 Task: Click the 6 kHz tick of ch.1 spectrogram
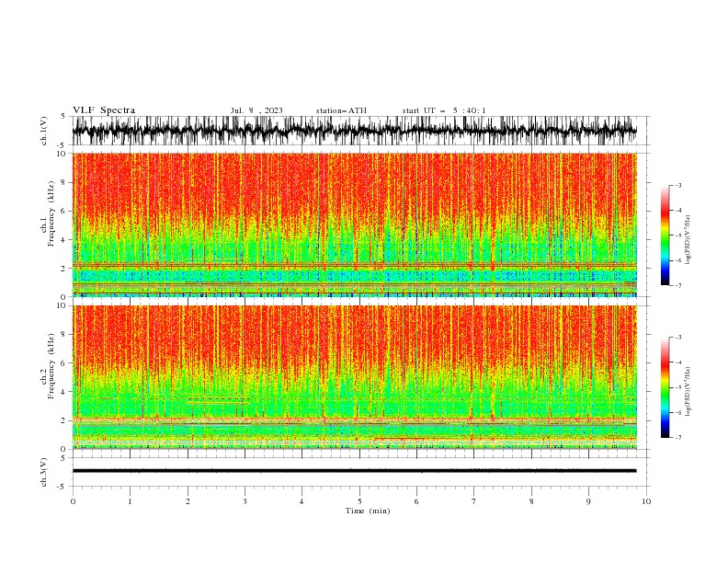[x=64, y=211]
